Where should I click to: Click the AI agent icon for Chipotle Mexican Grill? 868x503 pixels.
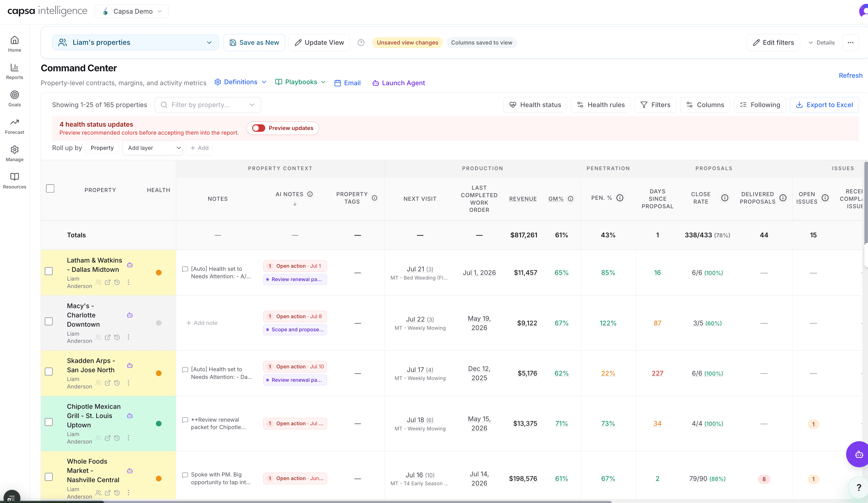(x=129, y=415)
